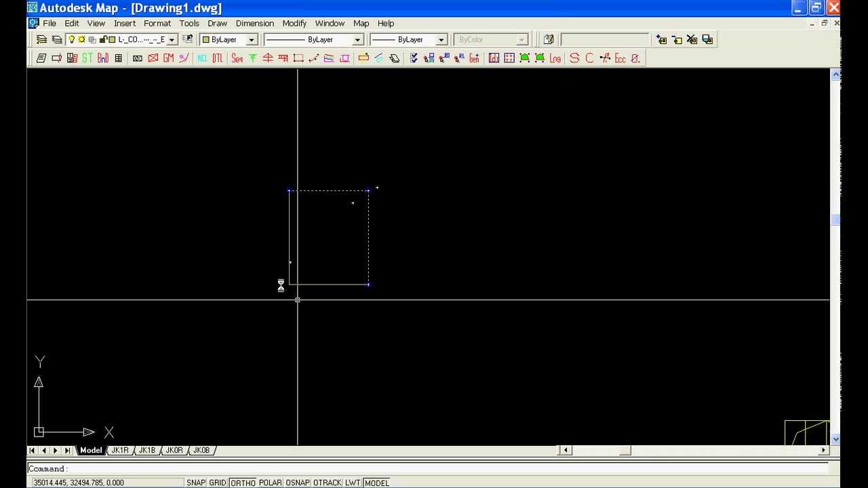Viewport: 868px width, 488px height.
Task: Open the Draw menu
Action: 217,23
